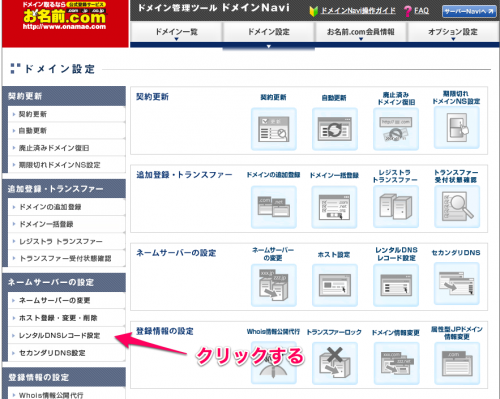This screenshot has height=399, width=500.
Task: Open the レンタルDNSレコード設定 icon tile
Action: pos(396,285)
